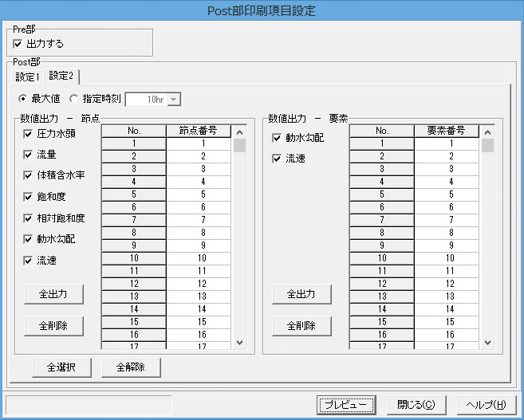This screenshot has width=524, height=420.
Task: Click scrollbar thumb of 要素 table
Action: 487,146
